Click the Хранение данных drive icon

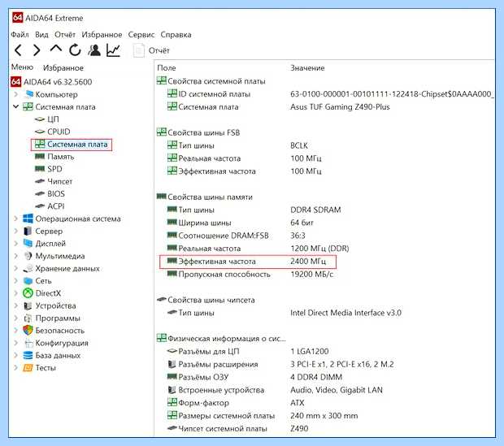tap(28, 269)
